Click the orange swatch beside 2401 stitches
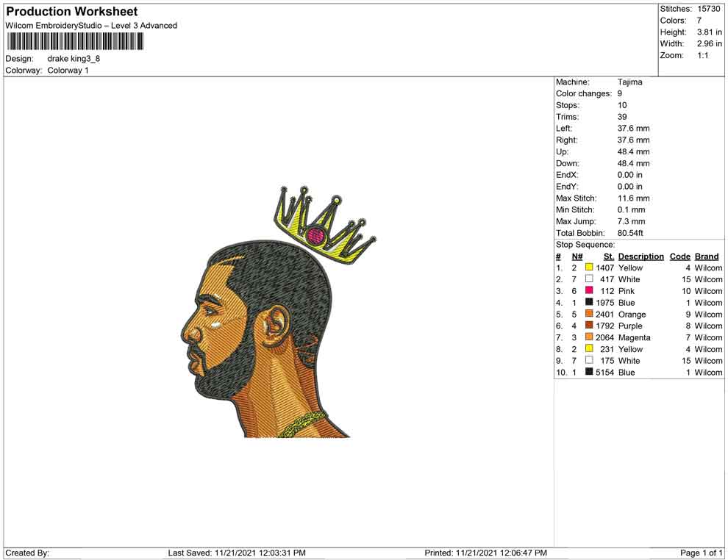This screenshot has height=560, width=728. click(589, 314)
